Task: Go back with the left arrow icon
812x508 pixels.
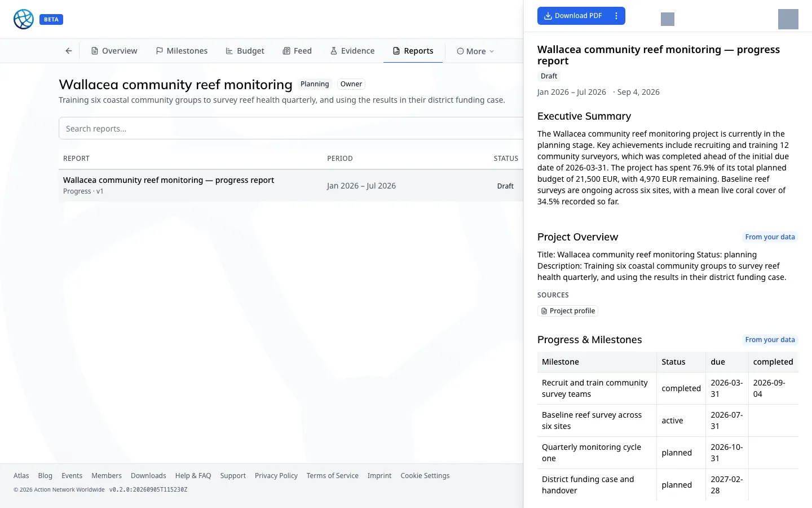Action: click(69, 51)
